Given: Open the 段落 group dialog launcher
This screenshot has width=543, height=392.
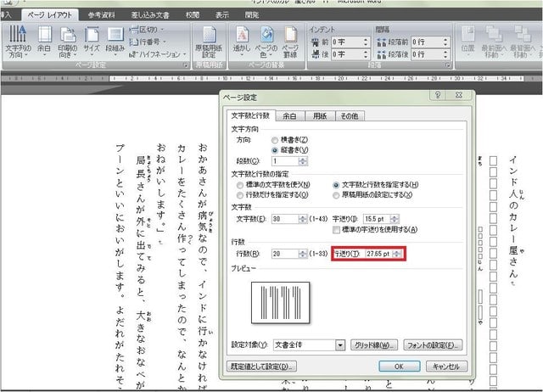Looking at the screenshot, I should point(447,65).
